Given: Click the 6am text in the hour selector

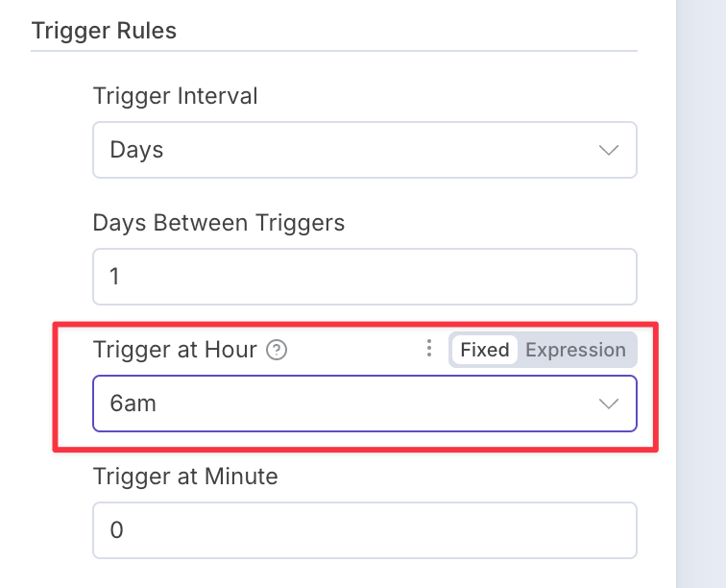Looking at the screenshot, I should tap(133, 404).
